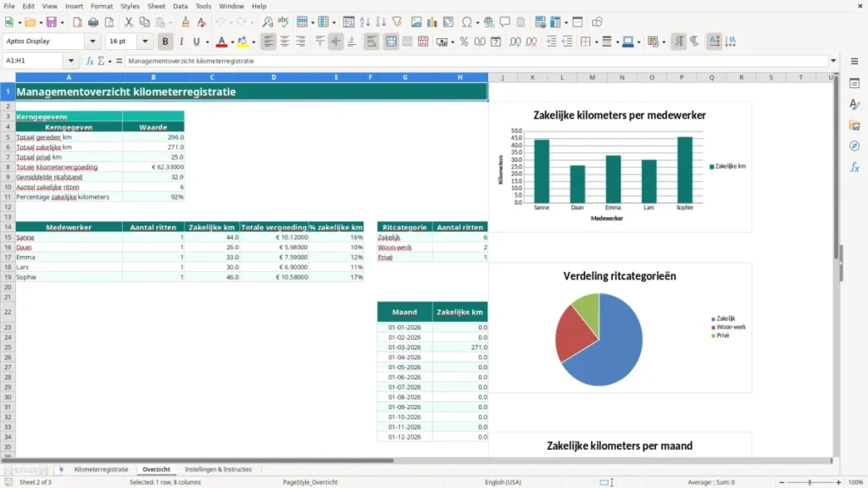Sort descending Z to A
This screenshot has height=488, width=868.
[x=381, y=22]
